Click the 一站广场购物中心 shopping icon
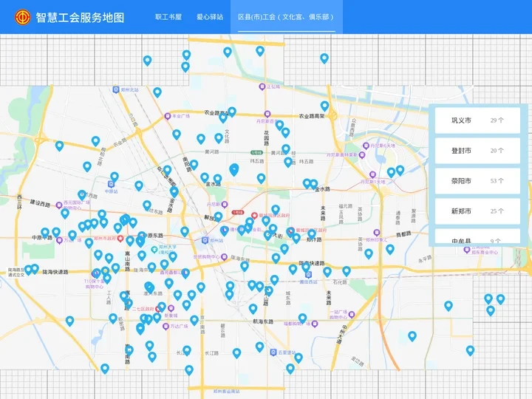Screen dimensions: 532x399 pos(352,315)
